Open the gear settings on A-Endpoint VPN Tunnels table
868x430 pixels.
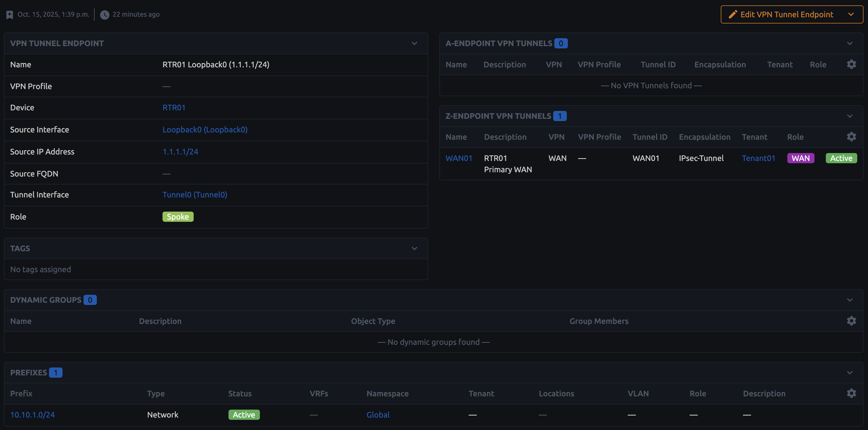coord(852,64)
